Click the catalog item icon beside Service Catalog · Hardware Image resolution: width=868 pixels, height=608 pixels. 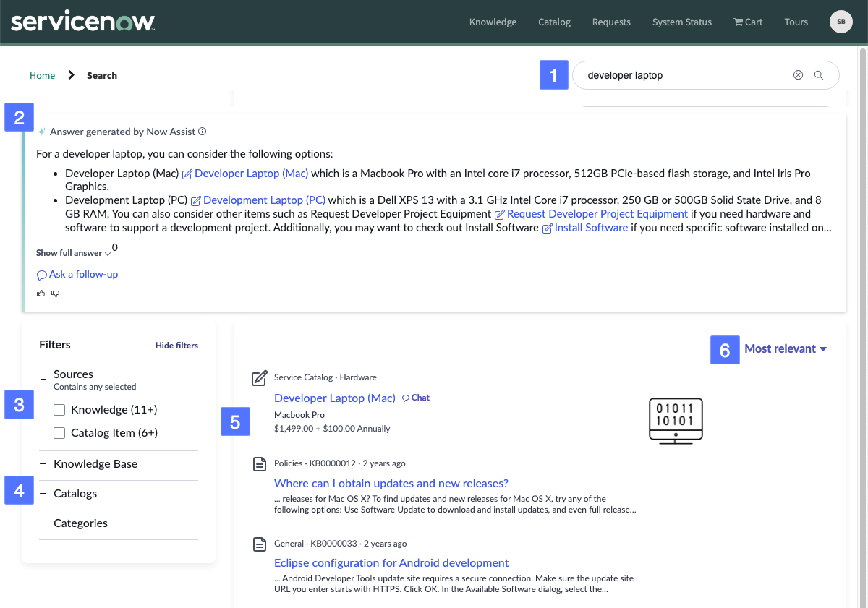pyautogui.click(x=259, y=378)
